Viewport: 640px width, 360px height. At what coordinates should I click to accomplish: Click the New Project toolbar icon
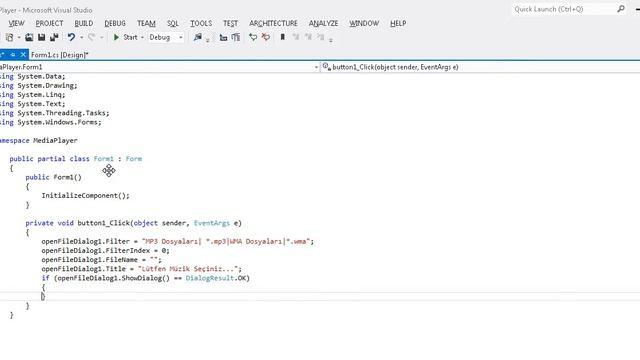click(9, 38)
